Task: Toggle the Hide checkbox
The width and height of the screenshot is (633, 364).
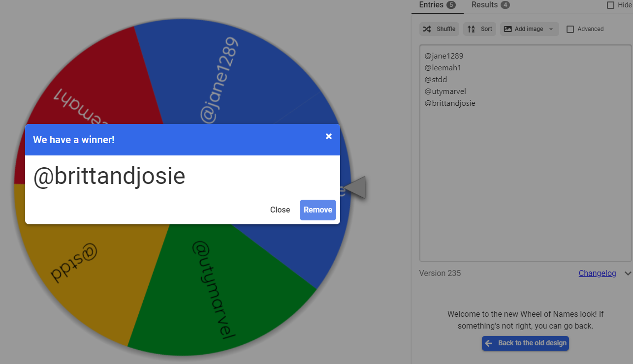Action: coord(610,5)
